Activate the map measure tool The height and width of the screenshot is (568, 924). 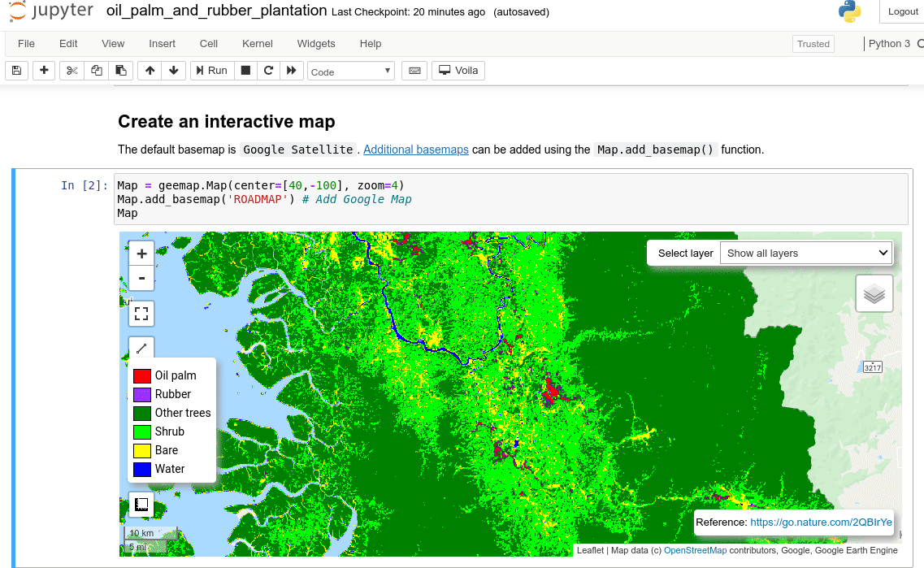point(141,348)
